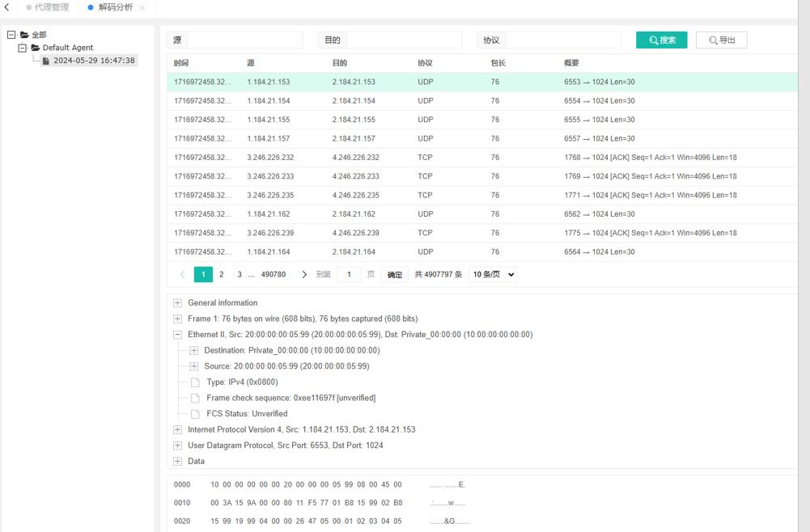Switch to the 代理管理 tab
This screenshot has width=810, height=532.
51,7
